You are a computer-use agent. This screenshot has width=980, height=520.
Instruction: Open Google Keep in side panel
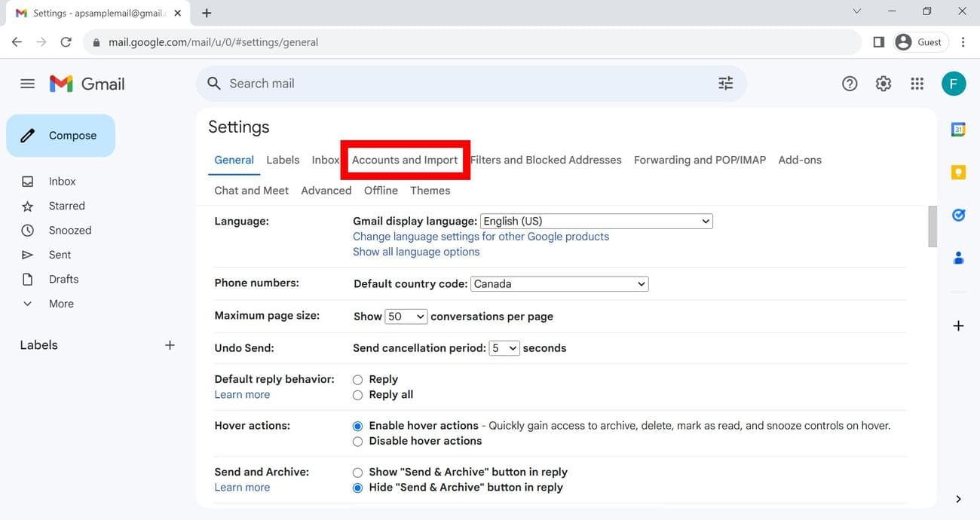958,173
